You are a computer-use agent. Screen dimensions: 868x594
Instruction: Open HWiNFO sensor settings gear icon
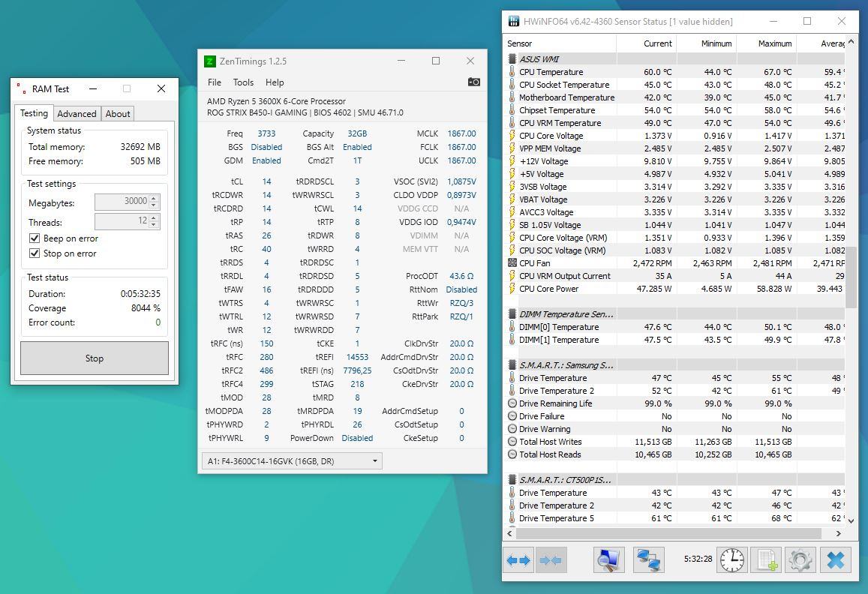coord(800,559)
